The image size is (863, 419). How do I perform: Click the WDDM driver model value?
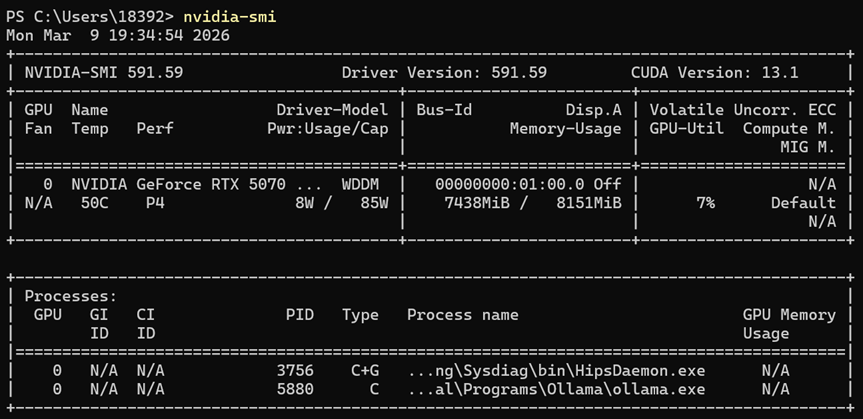pos(361,184)
